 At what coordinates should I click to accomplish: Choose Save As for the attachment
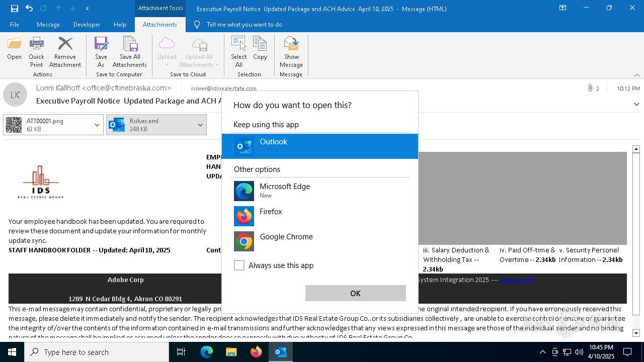tap(101, 52)
